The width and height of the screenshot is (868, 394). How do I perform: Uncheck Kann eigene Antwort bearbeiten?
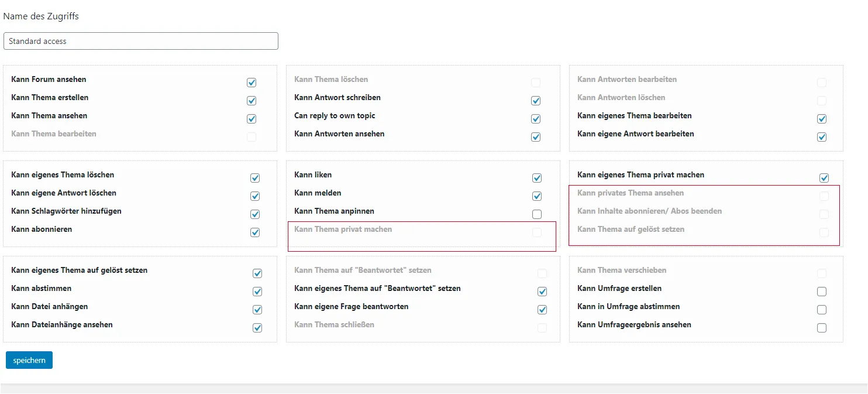[x=822, y=137]
